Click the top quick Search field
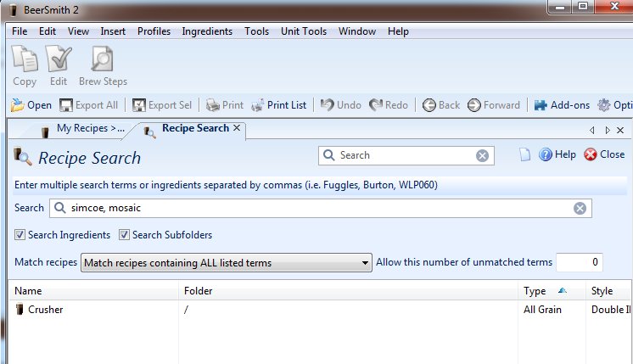Screen dimensions: 633x364 tap(406, 155)
